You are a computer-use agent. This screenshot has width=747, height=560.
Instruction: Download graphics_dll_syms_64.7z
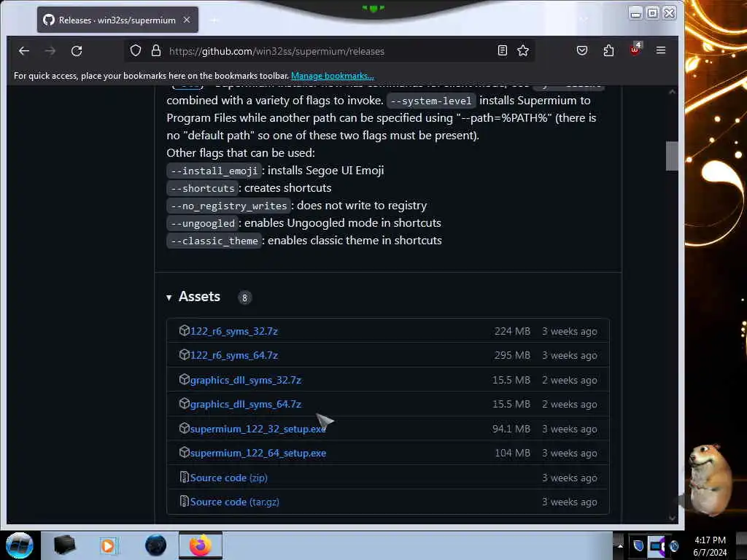[x=246, y=404]
